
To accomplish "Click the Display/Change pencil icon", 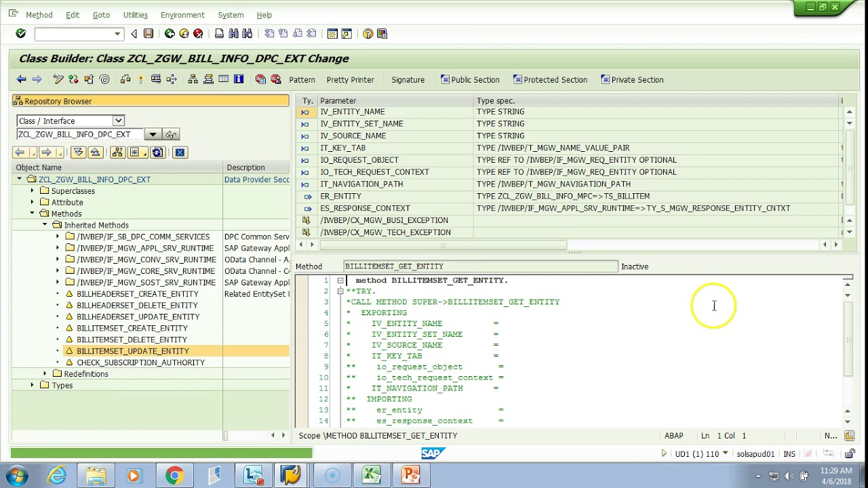I will tap(58, 79).
